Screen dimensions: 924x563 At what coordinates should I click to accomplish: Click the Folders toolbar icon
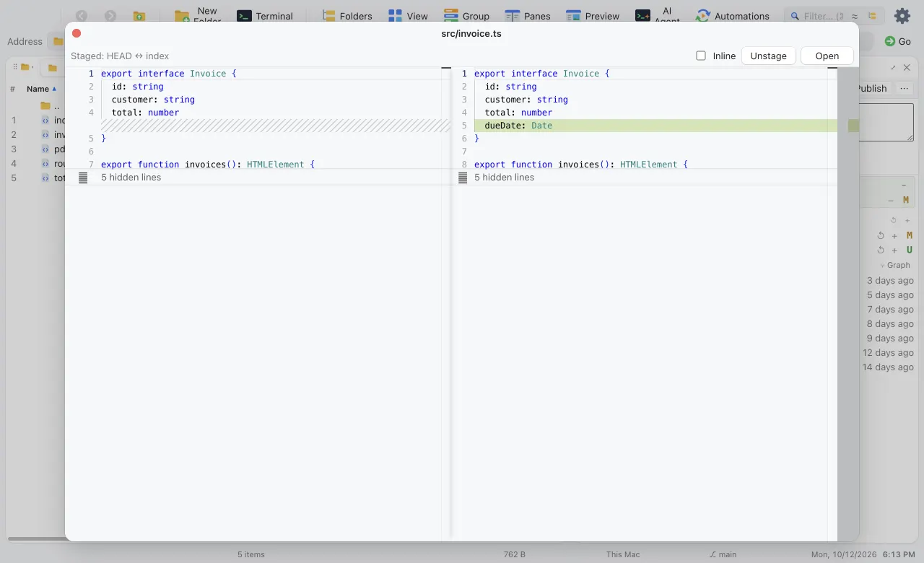click(x=347, y=16)
